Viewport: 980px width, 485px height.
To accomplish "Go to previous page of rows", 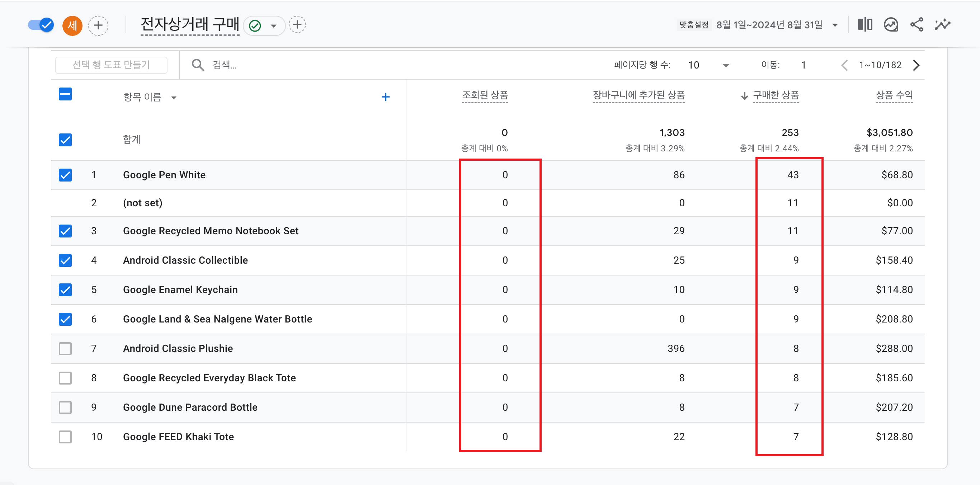I will [x=844, y=65].
